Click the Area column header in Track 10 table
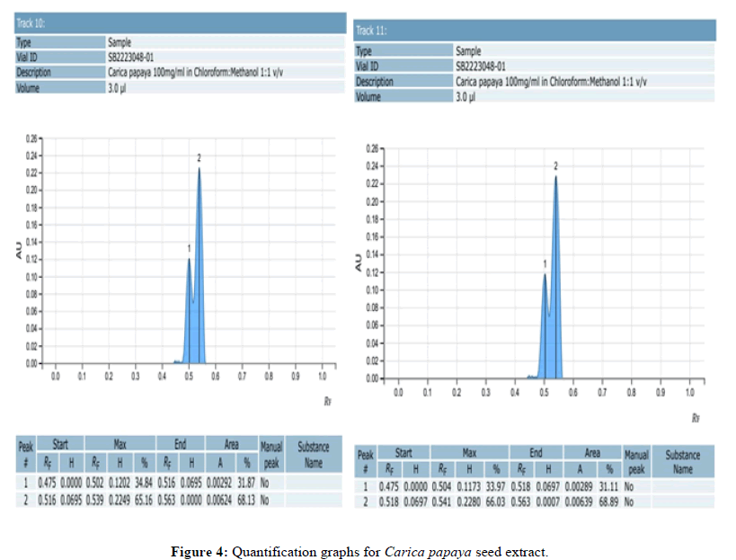Image resolution: width=736 pixels, height=560 pixels. pos(235,444)
